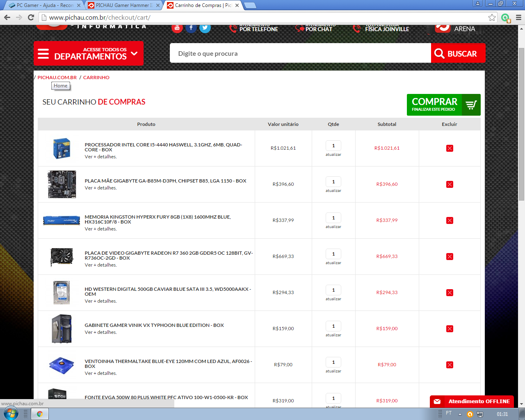Viewport: 525px width, 420px height.
Task: Focus the 'Digite o que procura' search field
Action: tap(301, 53)
